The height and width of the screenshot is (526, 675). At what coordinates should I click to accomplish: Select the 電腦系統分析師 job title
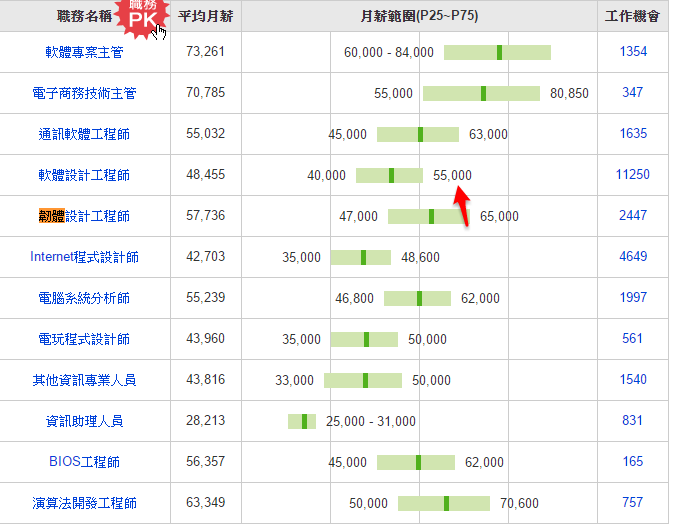[84, 298]
